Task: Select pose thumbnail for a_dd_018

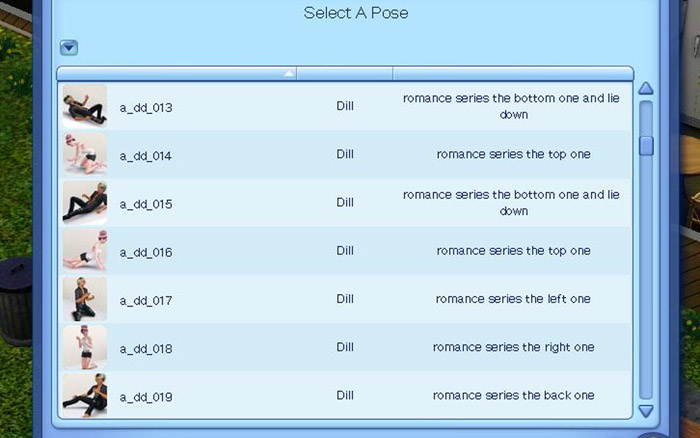Action: pos(84,347)
